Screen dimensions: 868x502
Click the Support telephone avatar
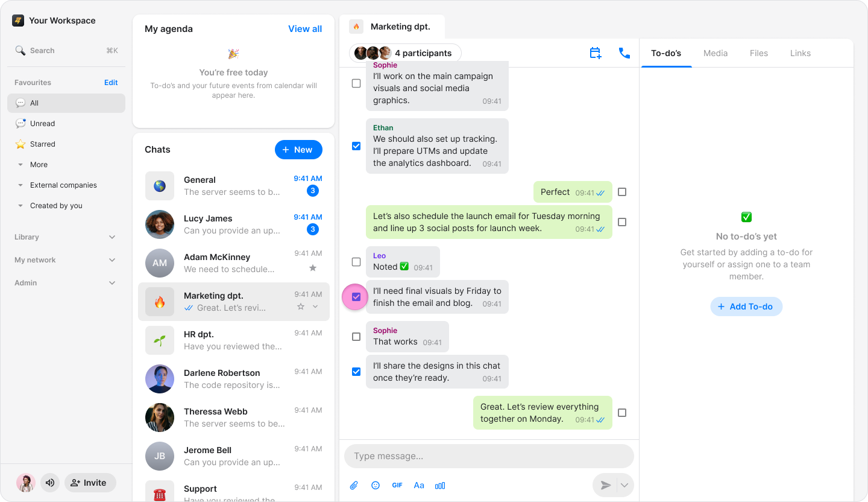click(160, 491)
